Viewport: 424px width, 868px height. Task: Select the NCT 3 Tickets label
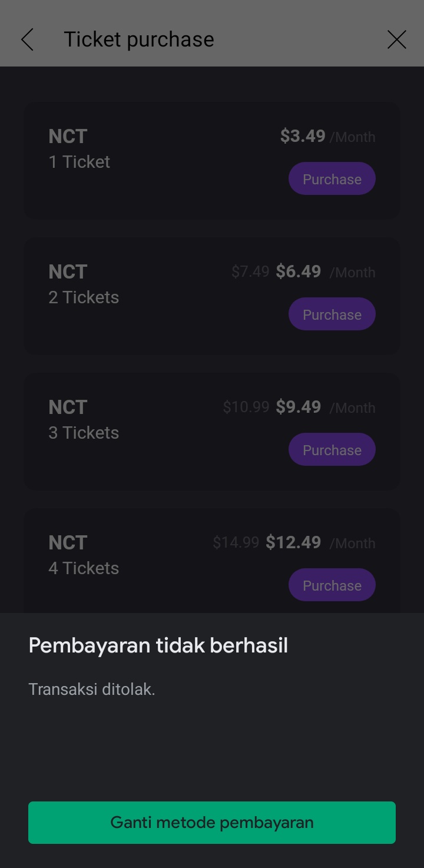(84, 420)
